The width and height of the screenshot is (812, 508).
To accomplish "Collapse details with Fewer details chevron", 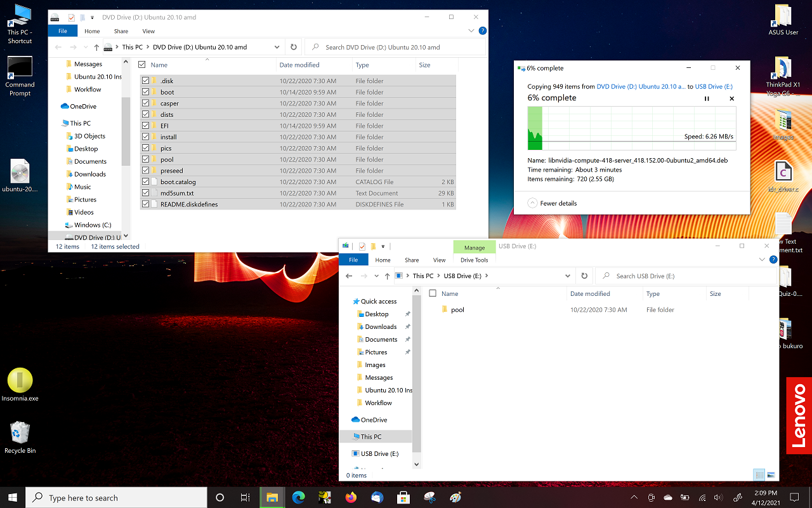I will pyautogui.click(x=533, y=203).
